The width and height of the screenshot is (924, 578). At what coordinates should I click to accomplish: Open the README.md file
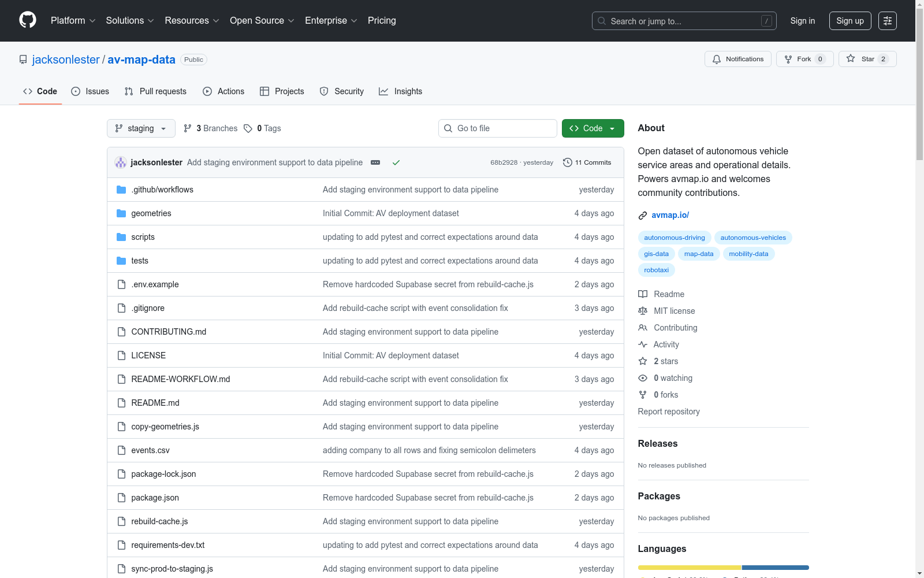(x=155, y=403)
